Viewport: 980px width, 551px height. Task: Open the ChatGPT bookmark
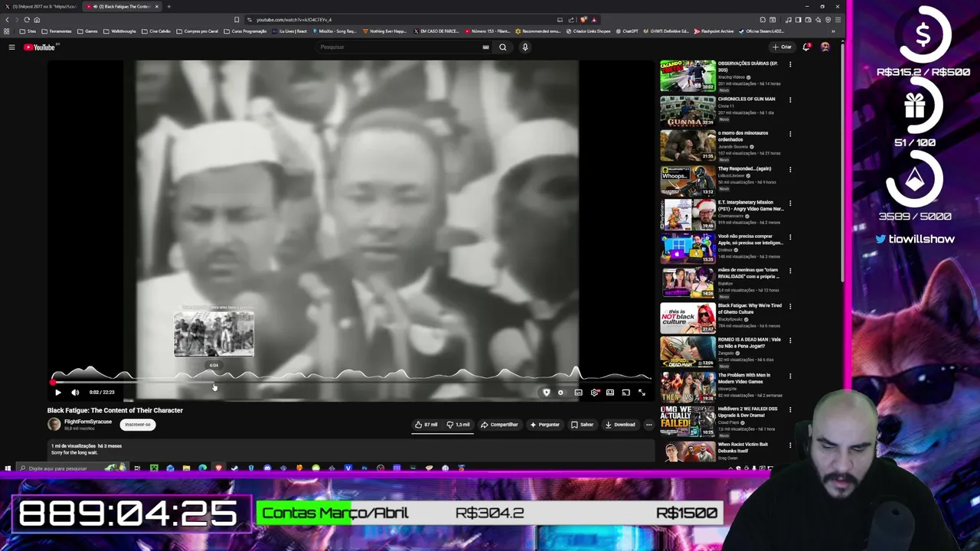tap(627, 31)
